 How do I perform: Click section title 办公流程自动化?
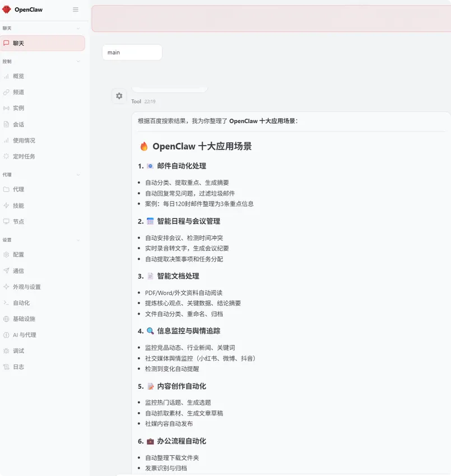tap(182, 441)
